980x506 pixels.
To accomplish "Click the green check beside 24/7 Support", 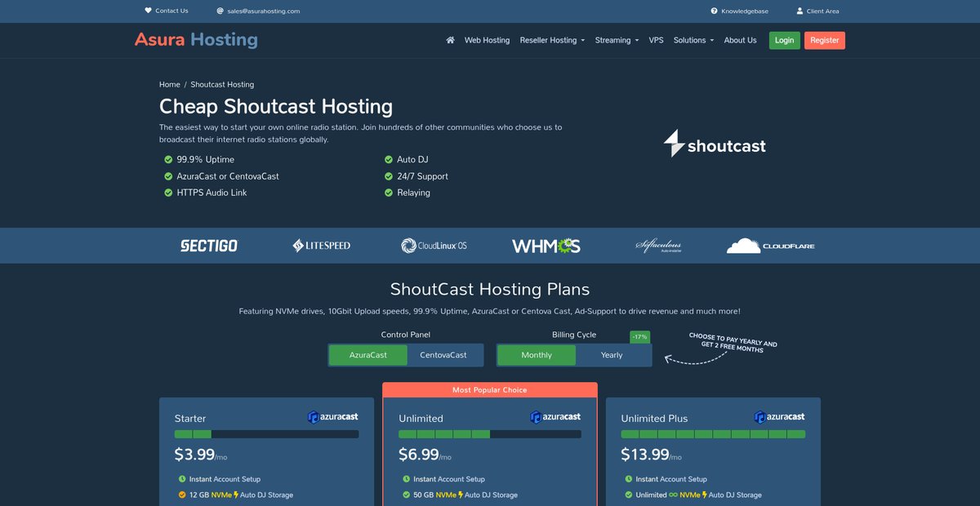I will pyautogui.click(x=389, y=176).
